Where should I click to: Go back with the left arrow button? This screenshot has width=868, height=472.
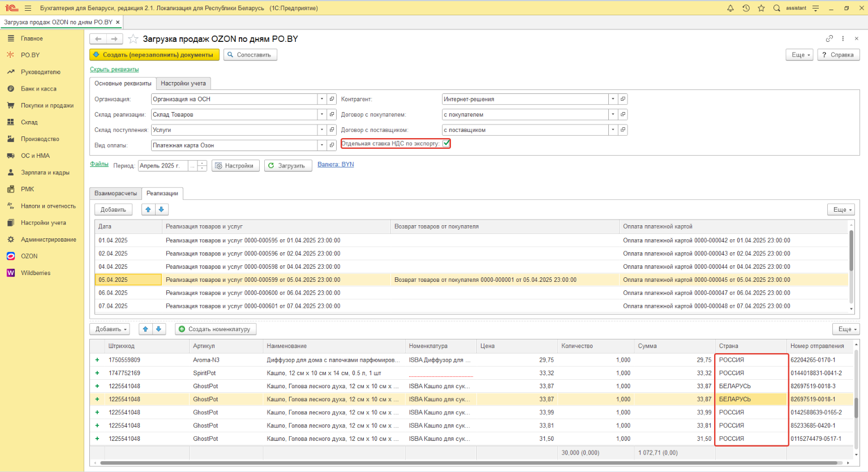coord(98,39)
